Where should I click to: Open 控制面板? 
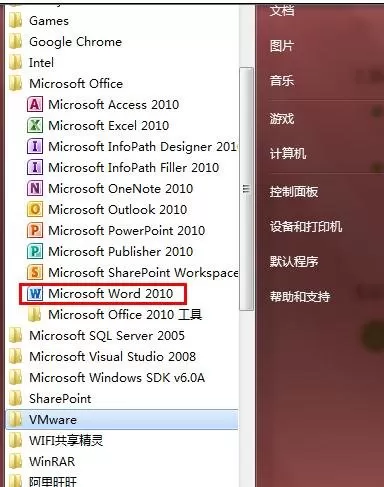(294, 192)
